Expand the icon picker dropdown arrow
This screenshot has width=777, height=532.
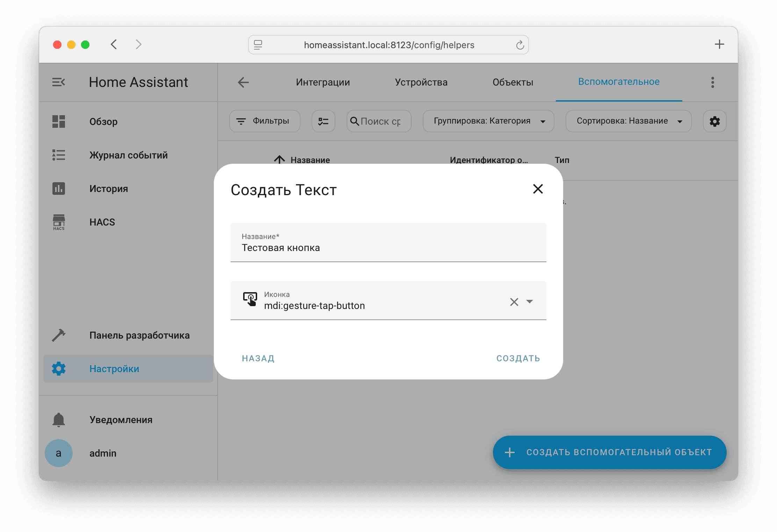(x=530, y=302)
